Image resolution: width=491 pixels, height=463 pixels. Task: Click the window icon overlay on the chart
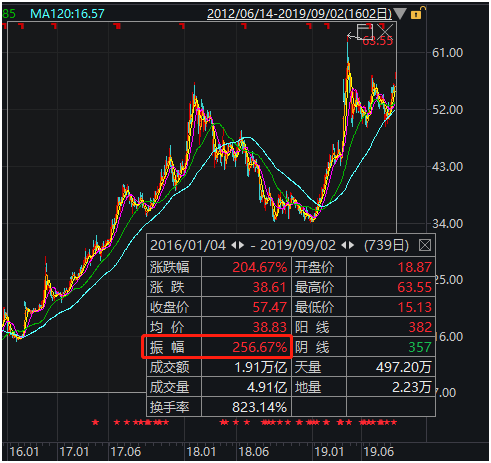pyautogui.click(x=364, y=32)
